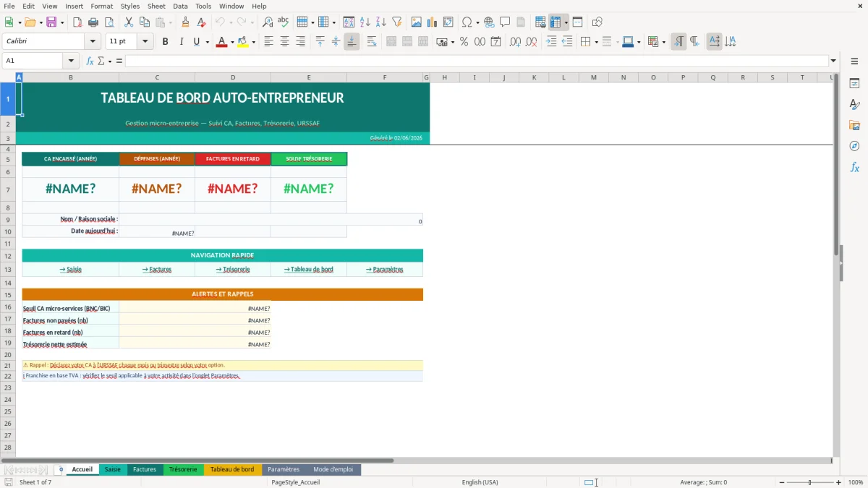Screen dimensions: 868x488
Task: Open sidebar Gallery icon
Action: click(x=854, y=125)
